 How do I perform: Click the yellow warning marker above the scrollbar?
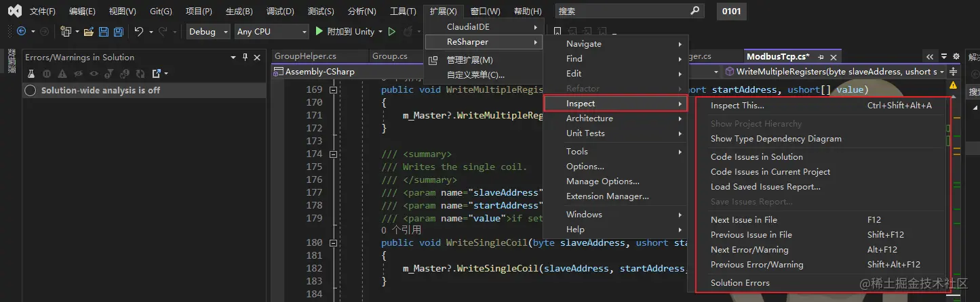click(954, 85)
